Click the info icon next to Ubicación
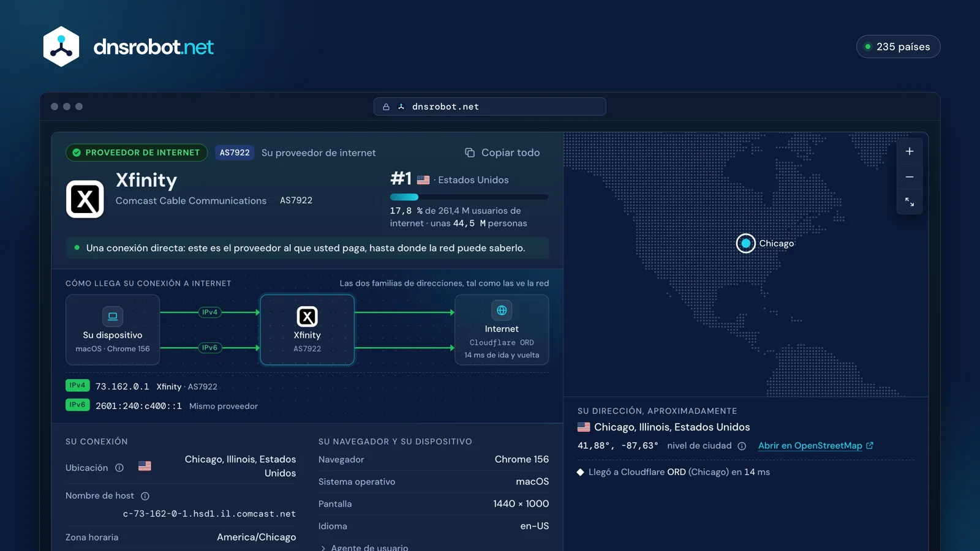 [119, 468]
